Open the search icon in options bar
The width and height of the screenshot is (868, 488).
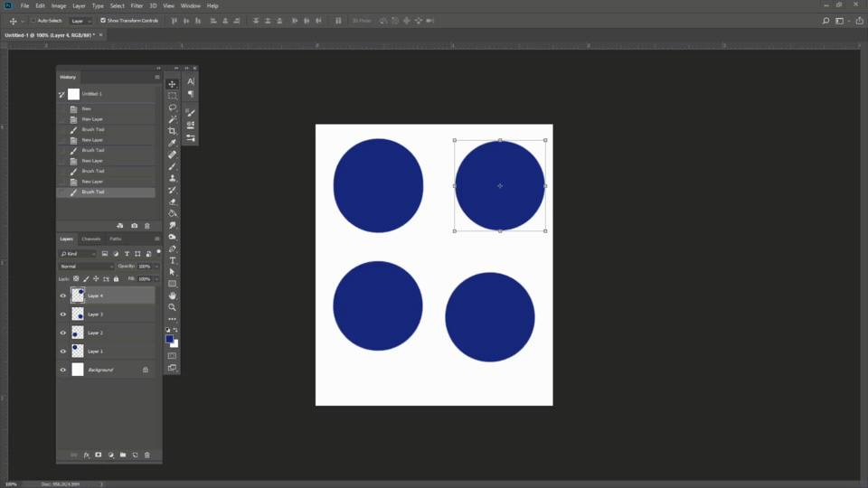826,21
